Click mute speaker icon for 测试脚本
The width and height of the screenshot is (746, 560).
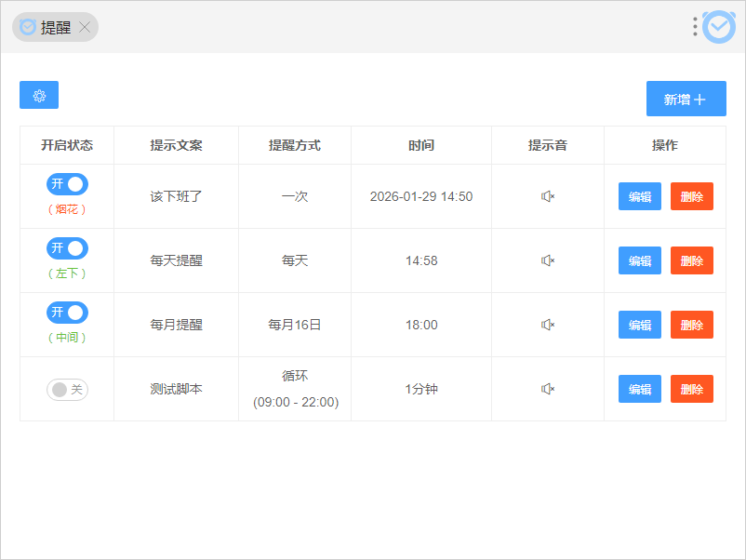548,389
